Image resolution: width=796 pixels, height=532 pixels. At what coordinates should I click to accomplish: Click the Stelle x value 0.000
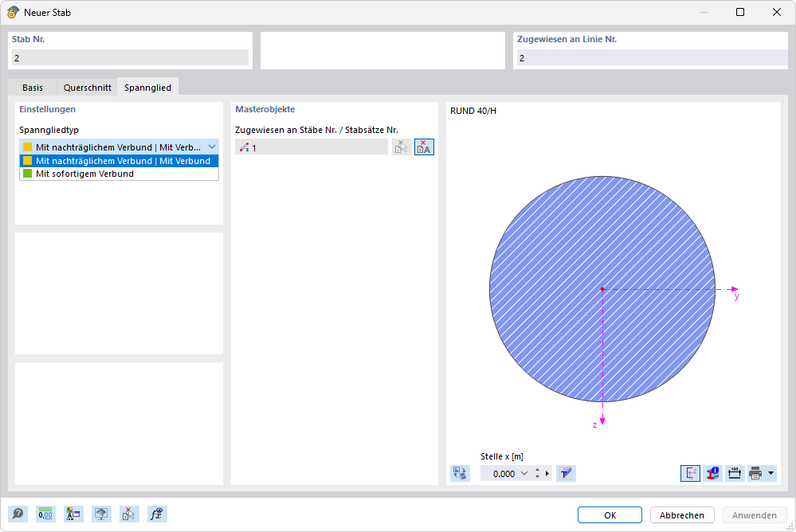[x=504, y=474]
